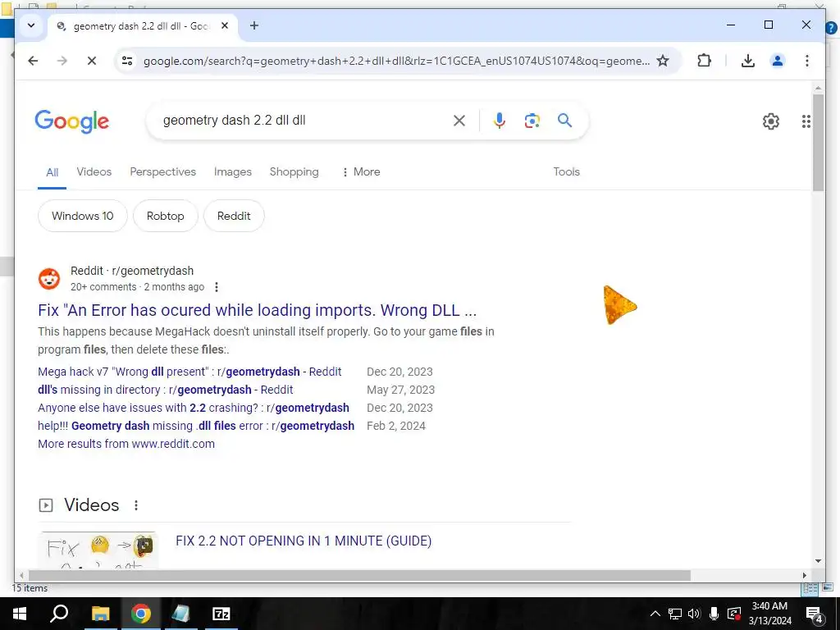Switch to the Shopping tab
The height and width of the screenshot is (630, 840).
[x=294, y=172]
